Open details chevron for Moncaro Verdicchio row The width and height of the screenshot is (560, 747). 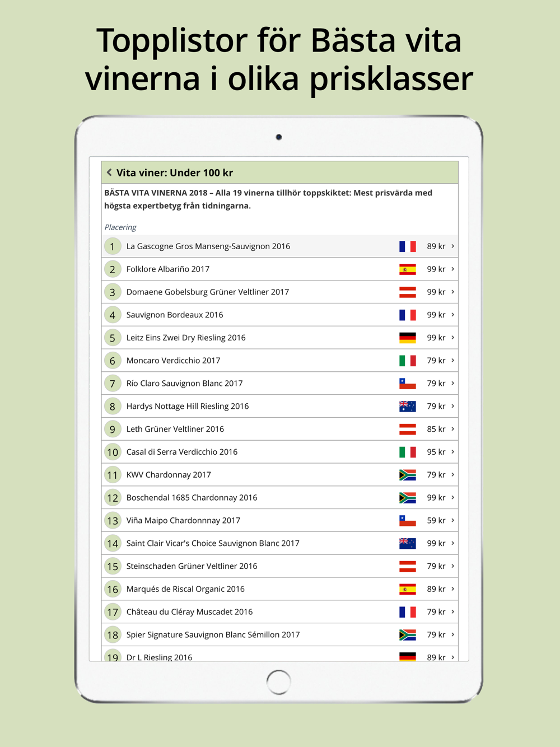coord(452,361)
